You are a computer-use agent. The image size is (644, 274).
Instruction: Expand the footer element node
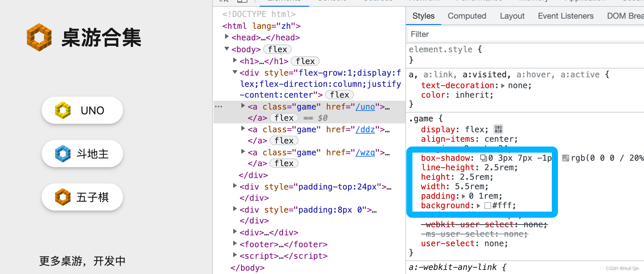pos(235,243)
